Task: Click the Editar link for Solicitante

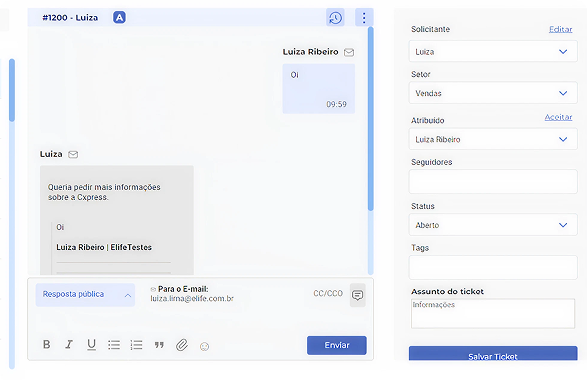Action: click(x=560, y=29)
